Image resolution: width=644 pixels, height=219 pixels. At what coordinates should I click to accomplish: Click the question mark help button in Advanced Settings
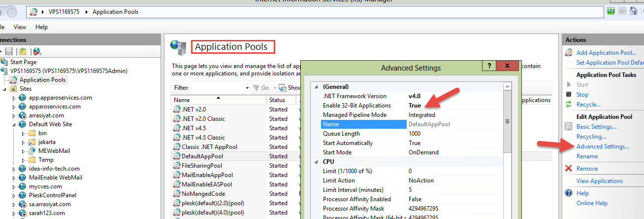[x=488, y=66]
